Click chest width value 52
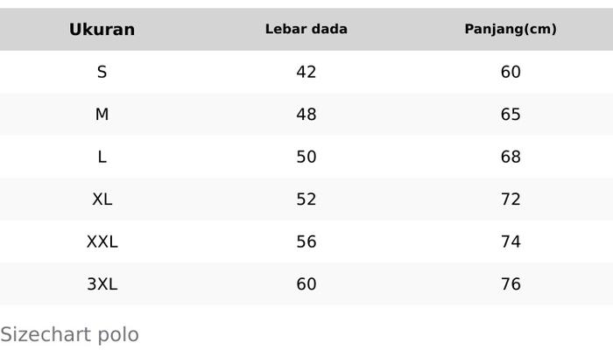The image size is (613, 364). click(306, 199)
